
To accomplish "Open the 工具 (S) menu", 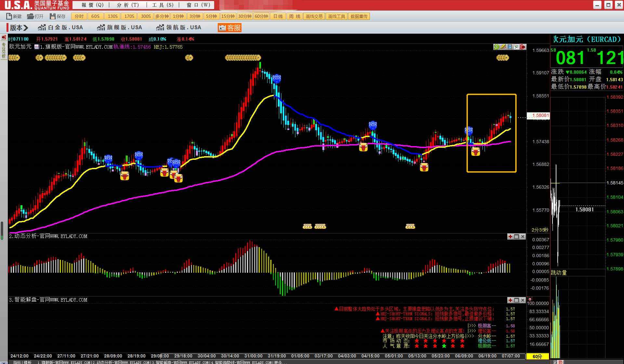I will click(163, 5).
